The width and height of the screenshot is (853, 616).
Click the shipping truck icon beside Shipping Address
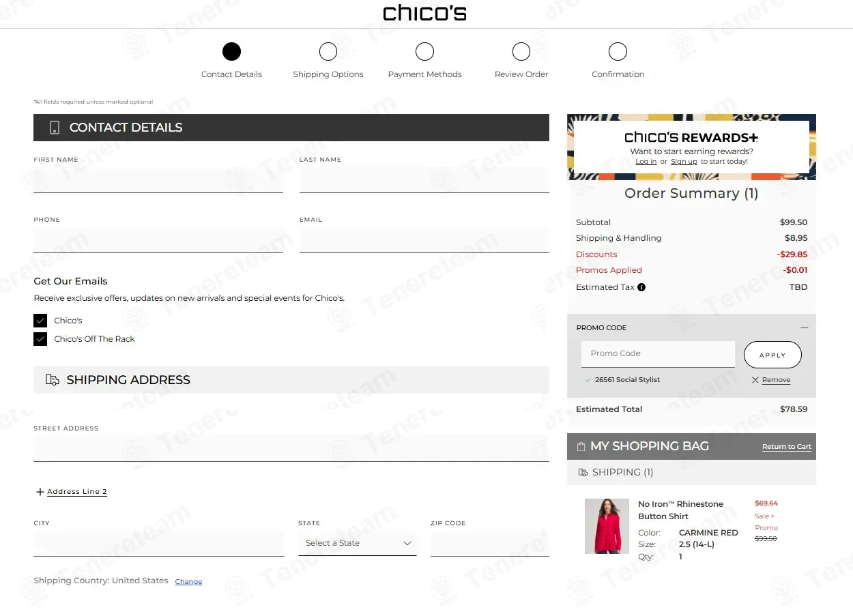(52, 380)
